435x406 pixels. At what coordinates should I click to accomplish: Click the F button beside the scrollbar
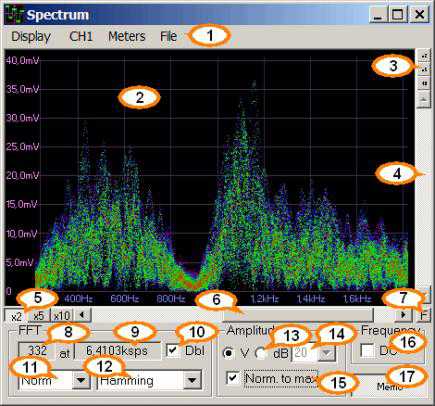point(423,315)
